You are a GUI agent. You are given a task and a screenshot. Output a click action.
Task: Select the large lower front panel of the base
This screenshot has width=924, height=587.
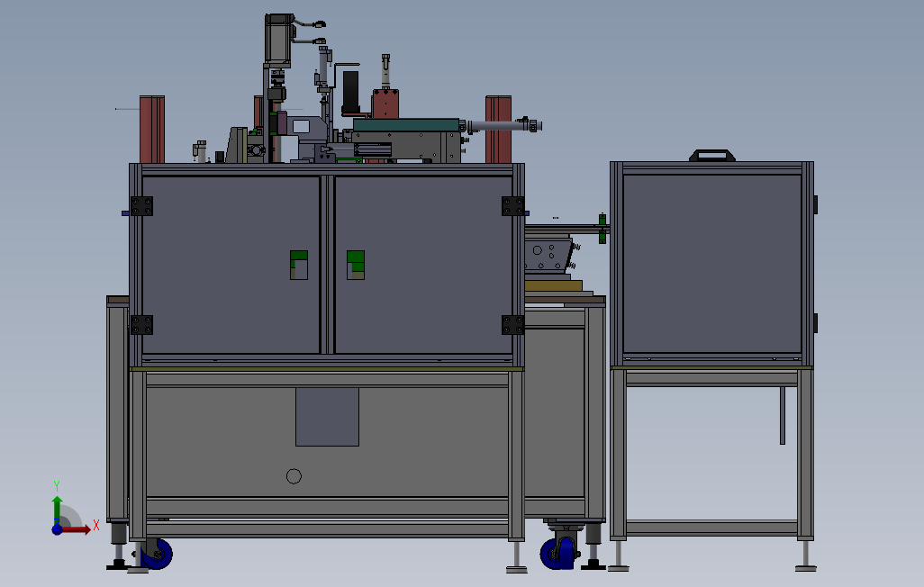pos(327,441)
